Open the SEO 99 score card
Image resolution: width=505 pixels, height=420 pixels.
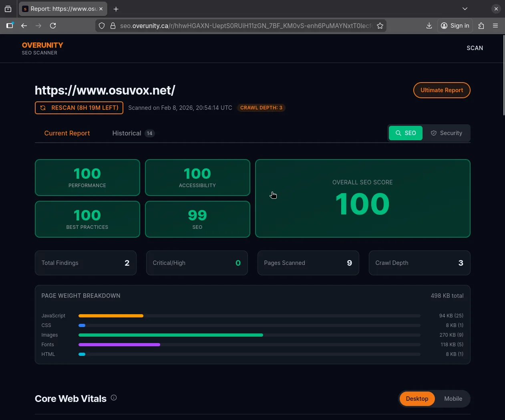(x=197, y=219)
